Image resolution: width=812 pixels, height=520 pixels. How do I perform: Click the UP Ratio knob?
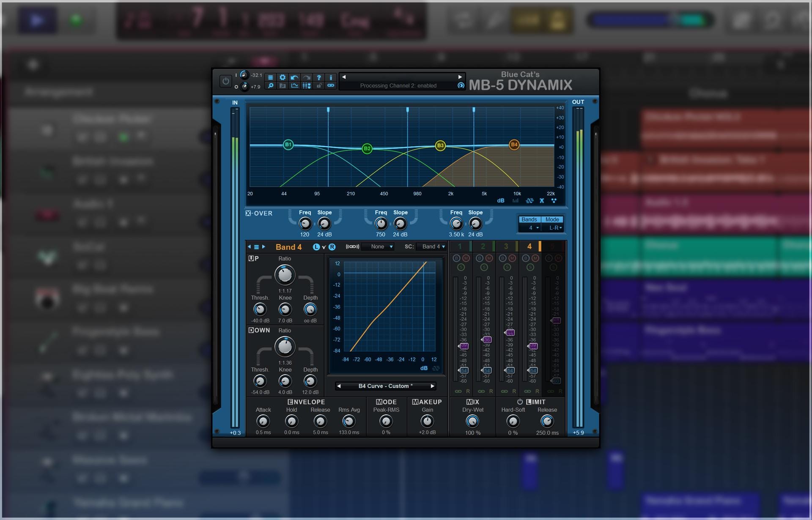285,275
